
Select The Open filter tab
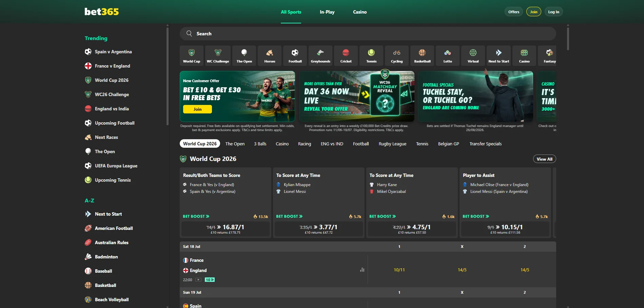235,144
